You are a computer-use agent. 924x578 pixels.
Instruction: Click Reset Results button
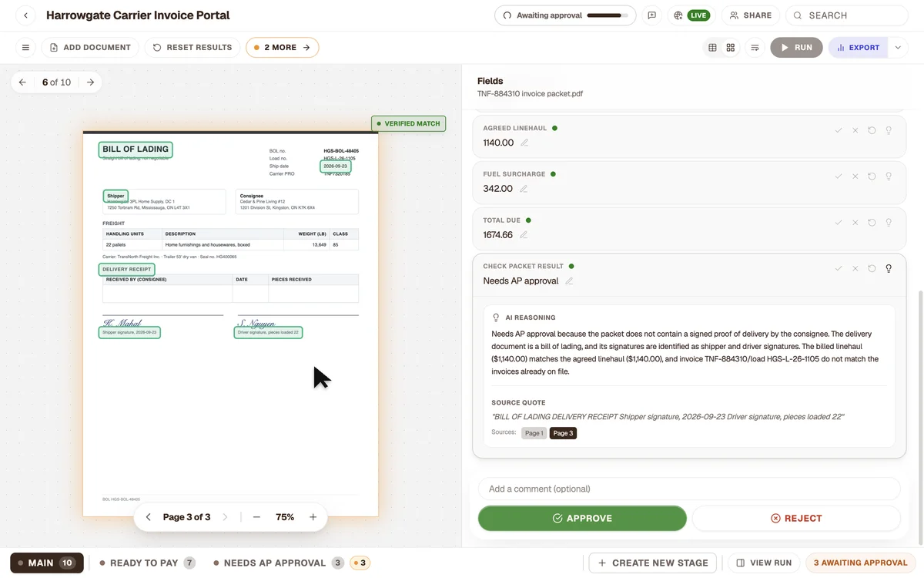tap(192, 48)
